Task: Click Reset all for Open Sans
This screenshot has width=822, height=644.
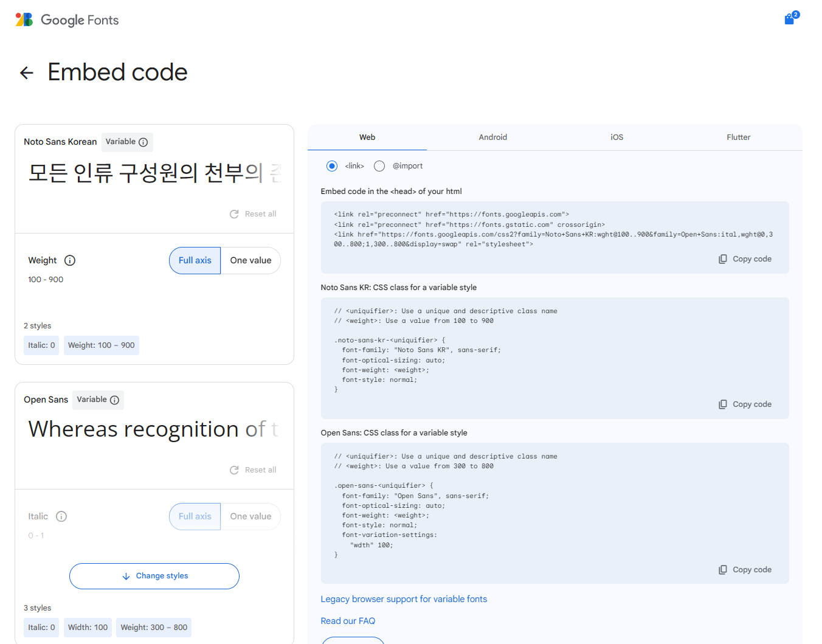Action: 253,470
